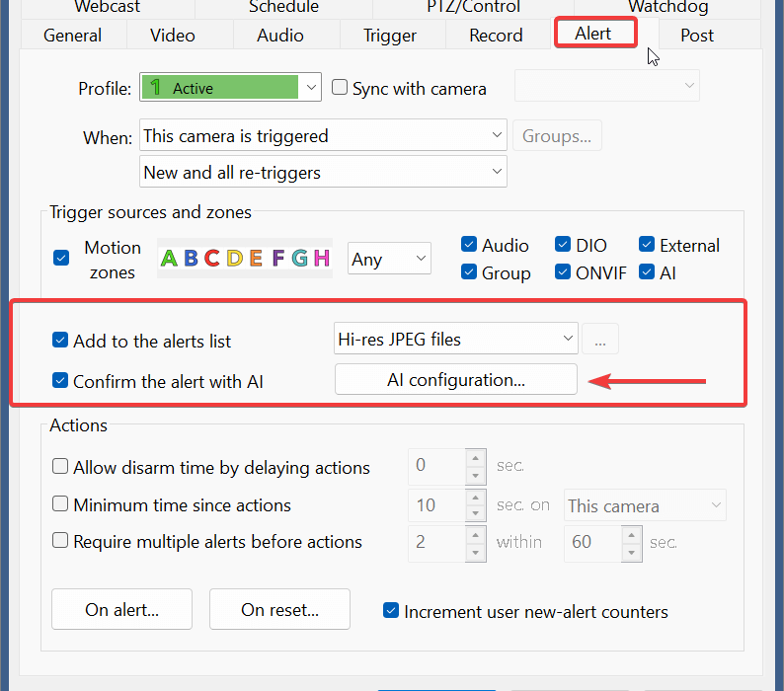Click the ellipsis button beside JPEG dropdown

(x=600, y=339)
